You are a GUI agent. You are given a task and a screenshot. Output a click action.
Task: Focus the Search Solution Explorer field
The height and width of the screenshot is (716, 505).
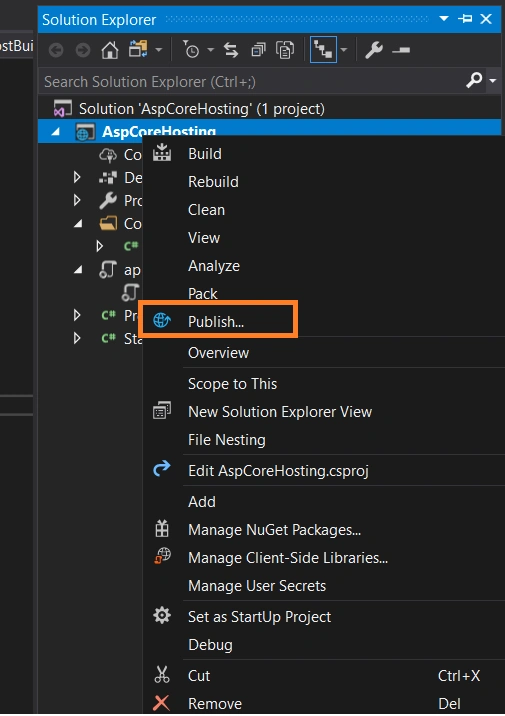click(251, 81)
